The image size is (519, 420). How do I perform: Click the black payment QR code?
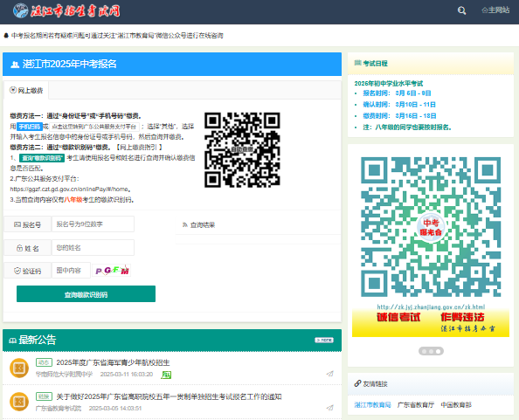click(242, 150)
